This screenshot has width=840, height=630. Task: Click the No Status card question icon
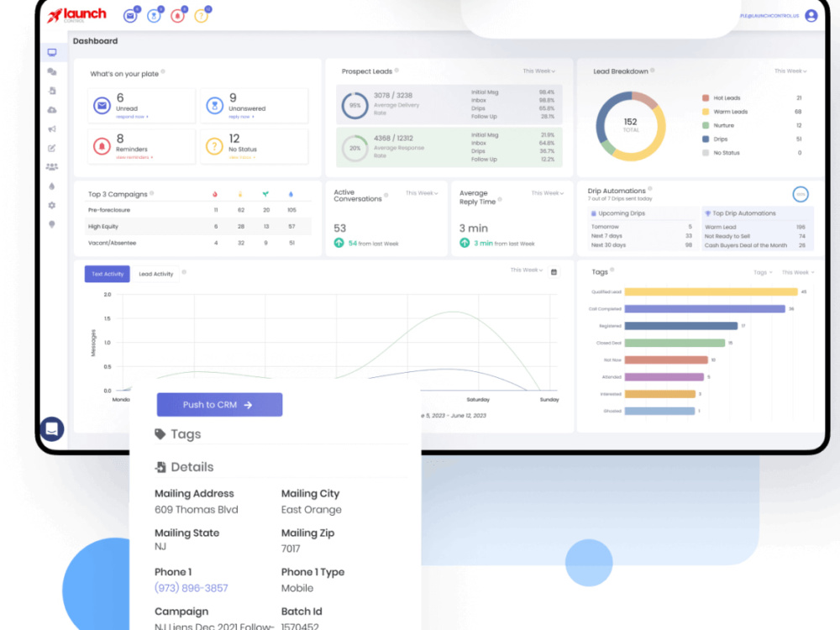point(214,146)
